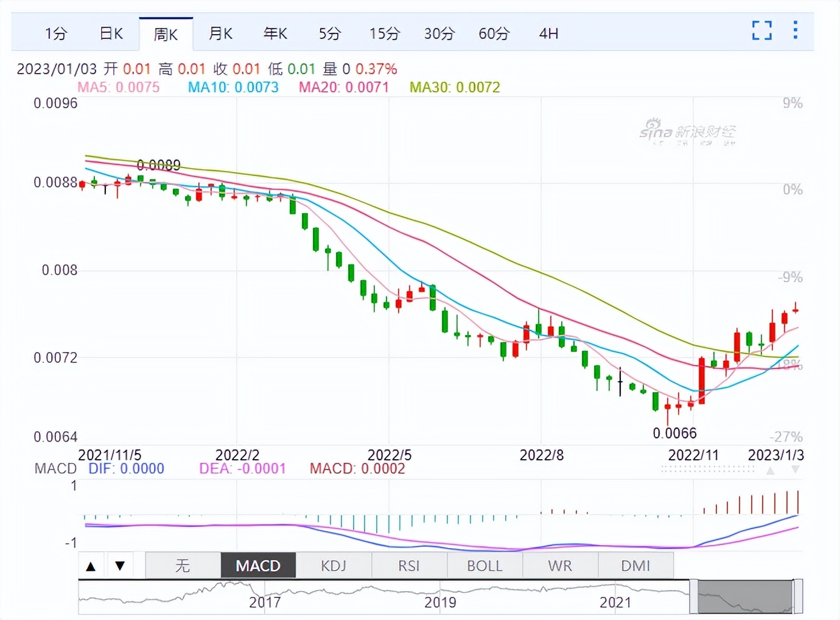The width and height of the screenshot is (840, 620).
Task: Select the KDJ indicator
Action: click(334, 566)
